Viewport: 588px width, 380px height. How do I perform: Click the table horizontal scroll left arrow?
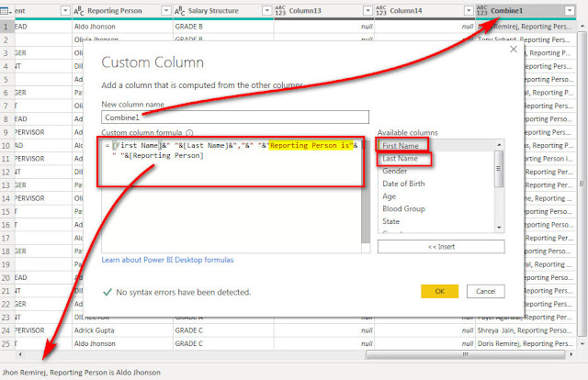20,354
